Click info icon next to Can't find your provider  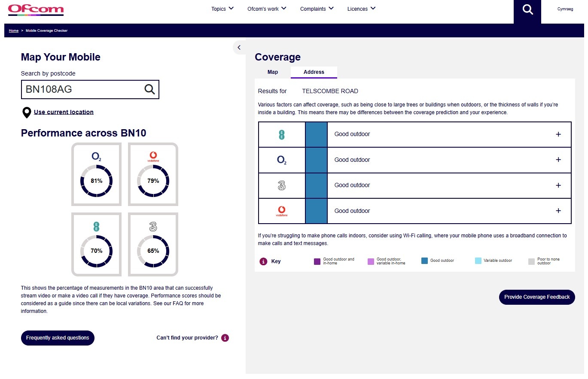(x=225, y=338)
